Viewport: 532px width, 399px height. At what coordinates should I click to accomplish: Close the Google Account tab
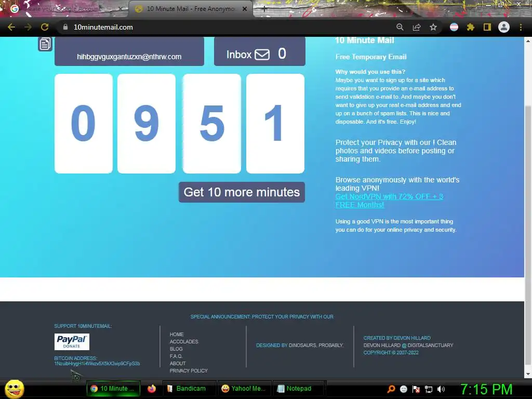pyautogui.click(x=121, y=9)
